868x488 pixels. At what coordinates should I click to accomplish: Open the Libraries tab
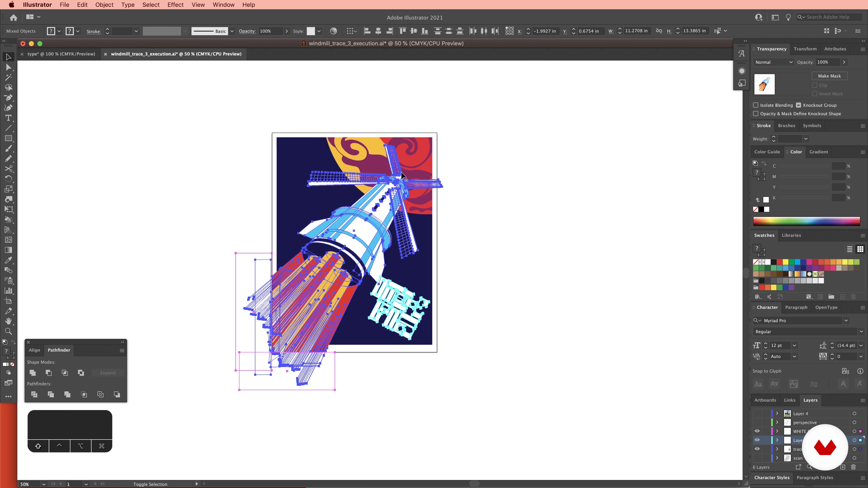(x=791, y=235)
